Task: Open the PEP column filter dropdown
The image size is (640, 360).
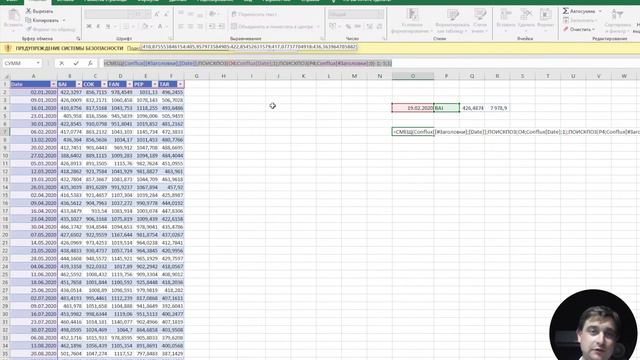Action: (x=155, y=84)
